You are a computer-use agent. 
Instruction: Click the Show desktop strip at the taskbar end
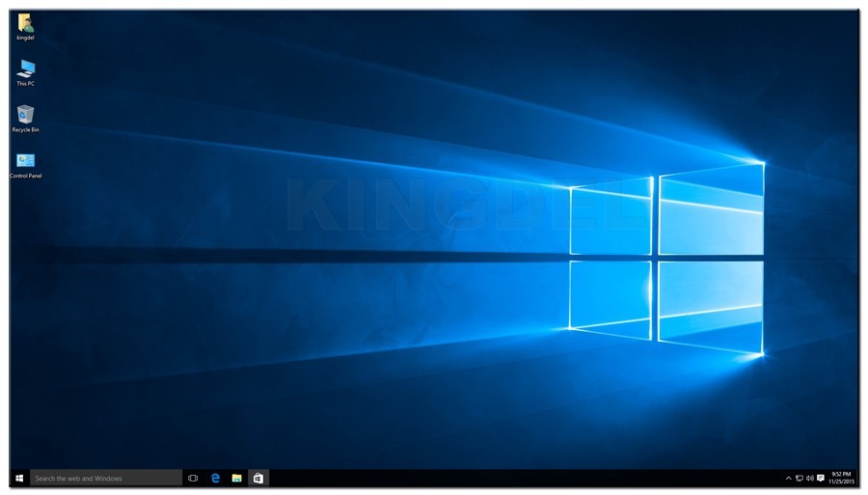857,478
